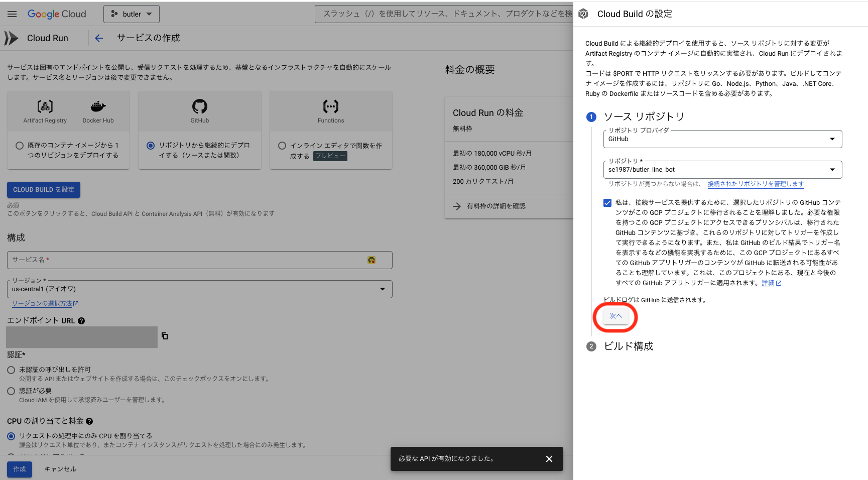Open the 接続されたリポジトリを管理します link

pos(756,184)
